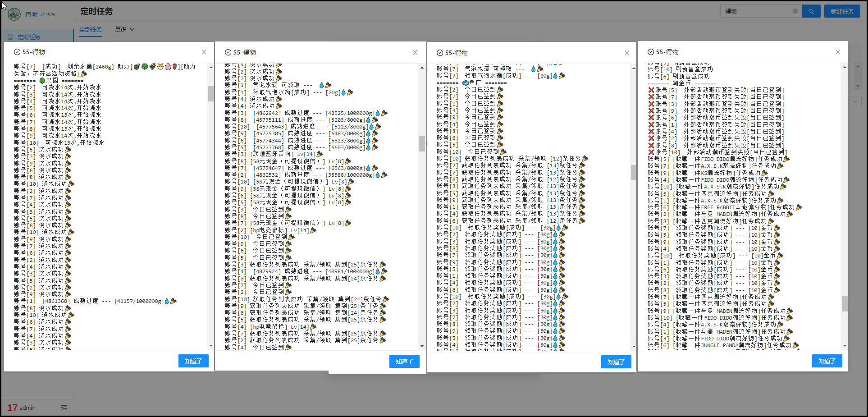
Task: Open the 更多 dropdown menu
Action: click(x=124, y=29)
